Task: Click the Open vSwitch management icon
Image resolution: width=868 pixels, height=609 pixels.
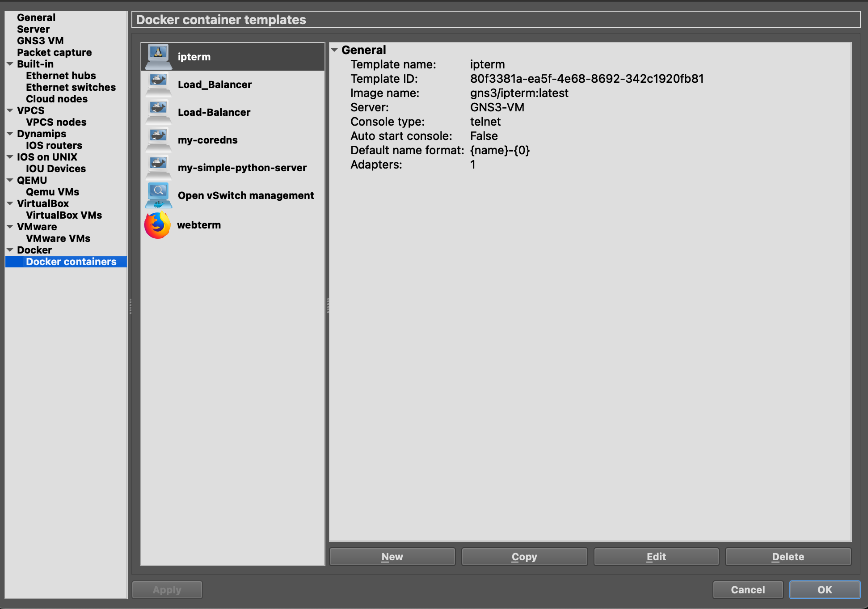Action: point(158,195)
